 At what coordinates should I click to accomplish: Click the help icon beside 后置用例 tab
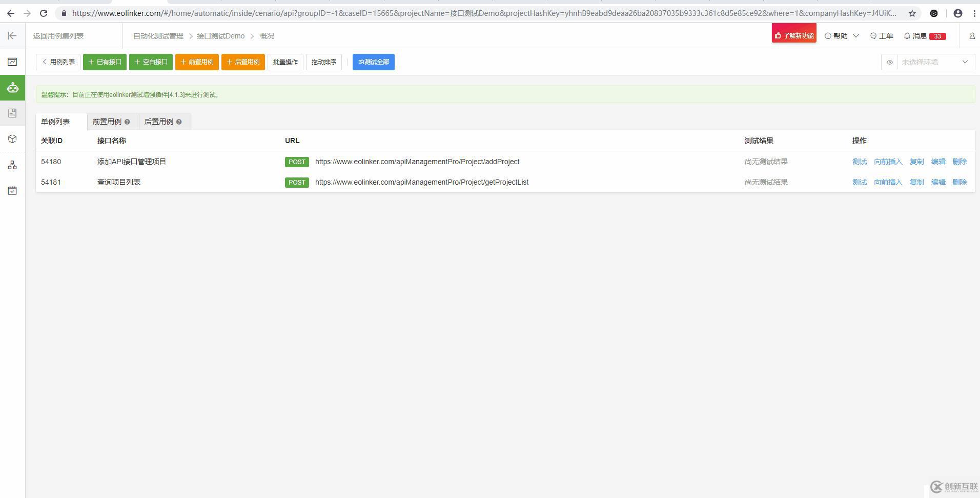click(179, 122)
